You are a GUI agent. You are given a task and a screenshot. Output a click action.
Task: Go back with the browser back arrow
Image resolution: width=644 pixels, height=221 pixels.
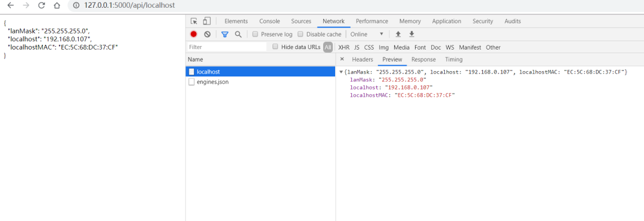pos(10,6)
